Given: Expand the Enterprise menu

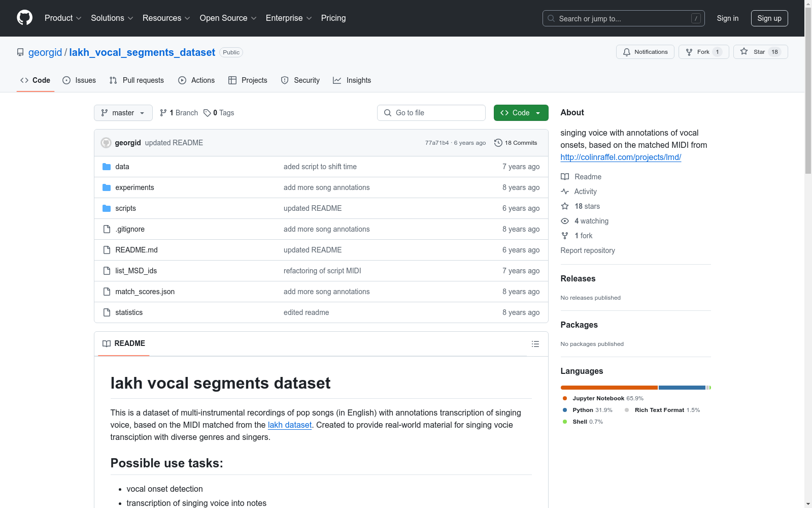Looking at the screenshot, I should pyautogui.click(x=289, y=18).
